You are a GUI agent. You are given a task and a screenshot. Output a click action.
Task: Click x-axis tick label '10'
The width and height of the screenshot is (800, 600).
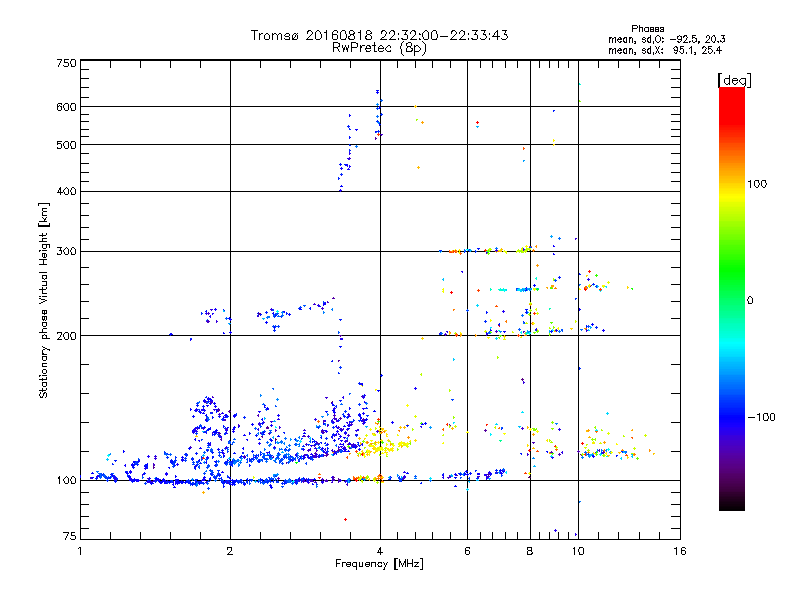[578, 551]
